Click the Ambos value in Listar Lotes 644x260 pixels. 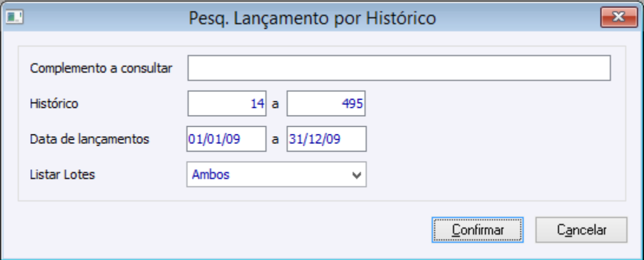[211, 175]
